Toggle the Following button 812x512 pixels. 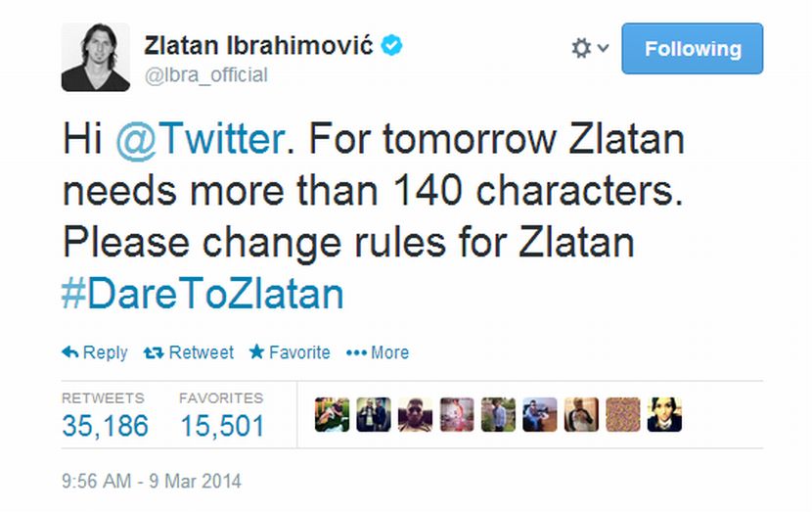(x=692, y=49)
